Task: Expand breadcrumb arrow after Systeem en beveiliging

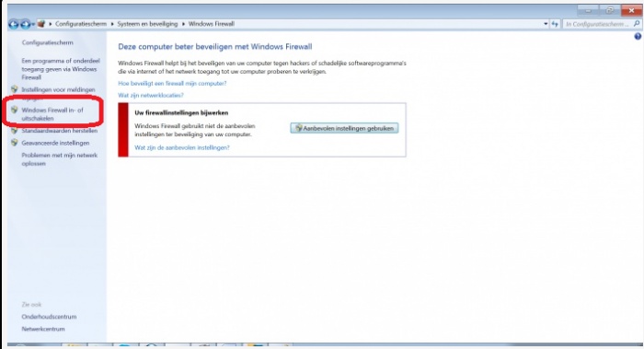Action: point(183,24)
